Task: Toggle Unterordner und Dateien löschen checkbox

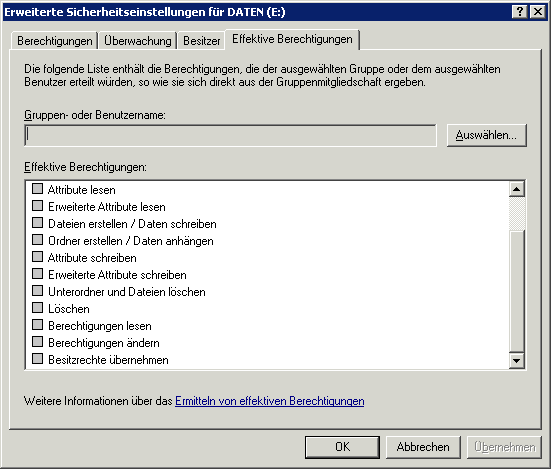Action: pyautogui.click(x=37, y=291)
